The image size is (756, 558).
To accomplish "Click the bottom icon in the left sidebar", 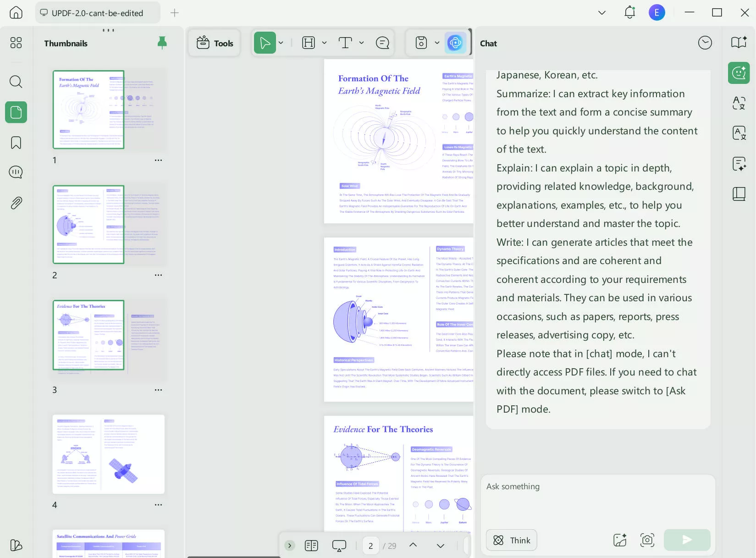I will pyautogui.click(x=16, y=545).
